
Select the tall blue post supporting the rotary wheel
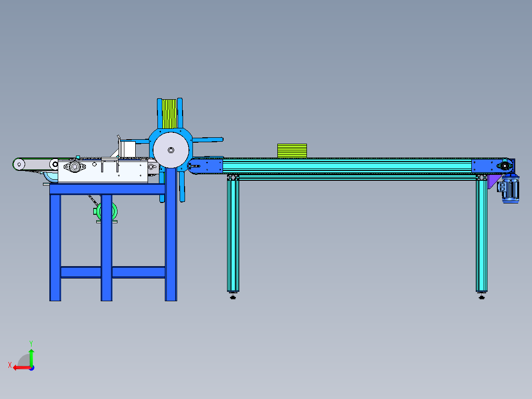[x=171, y=234]
